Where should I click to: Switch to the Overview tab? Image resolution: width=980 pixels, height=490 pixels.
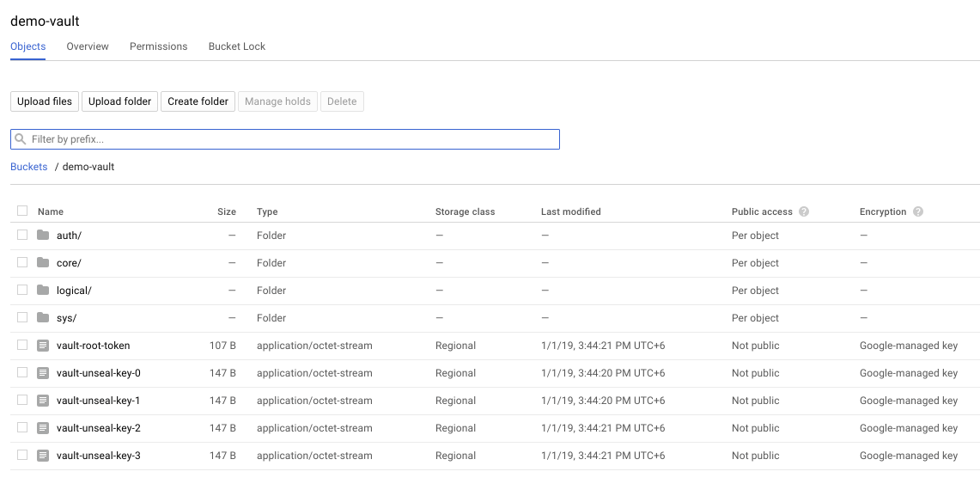[x=88, y=46]
